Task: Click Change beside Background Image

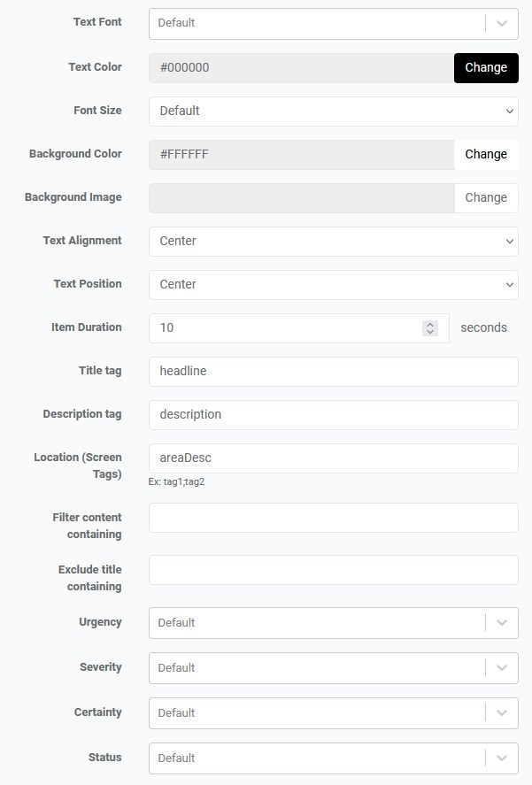Action: pos(486,197)
